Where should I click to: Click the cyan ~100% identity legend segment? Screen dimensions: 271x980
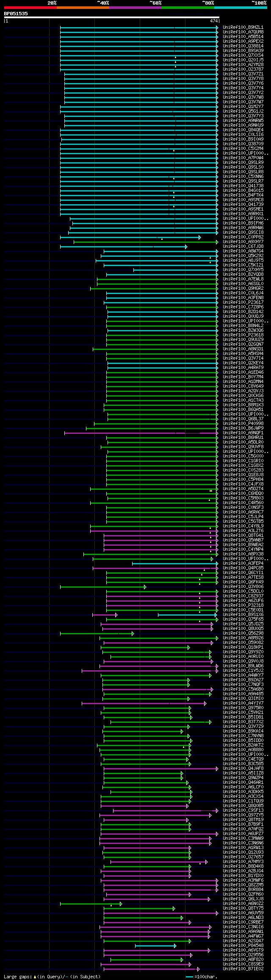click(x=241, y=8)
